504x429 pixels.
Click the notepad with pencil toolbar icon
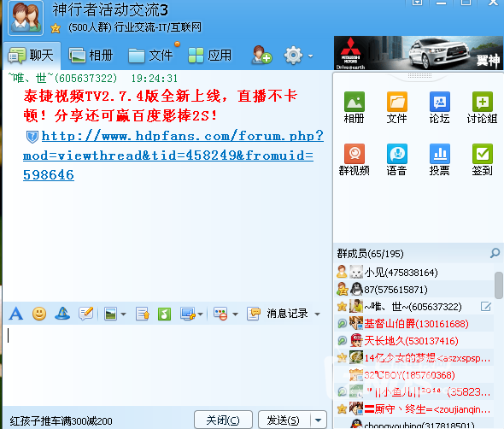(x=85, y=314)
